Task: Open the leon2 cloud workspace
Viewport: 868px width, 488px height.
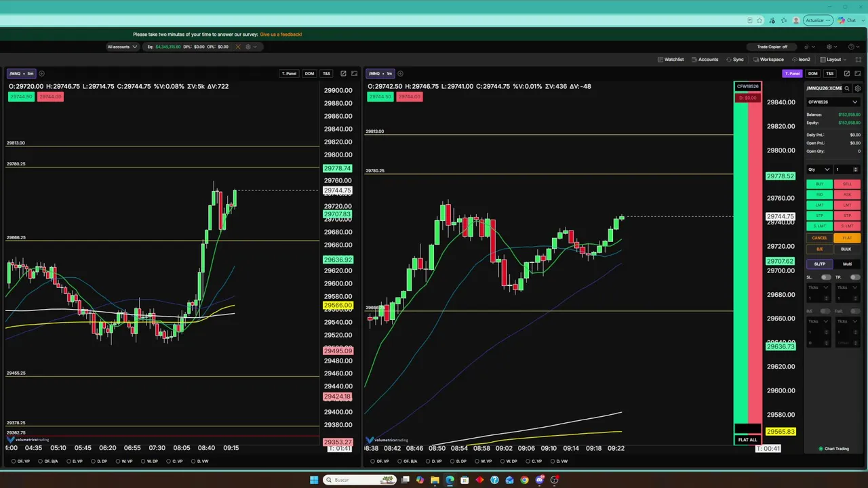Action: [800, 60]
